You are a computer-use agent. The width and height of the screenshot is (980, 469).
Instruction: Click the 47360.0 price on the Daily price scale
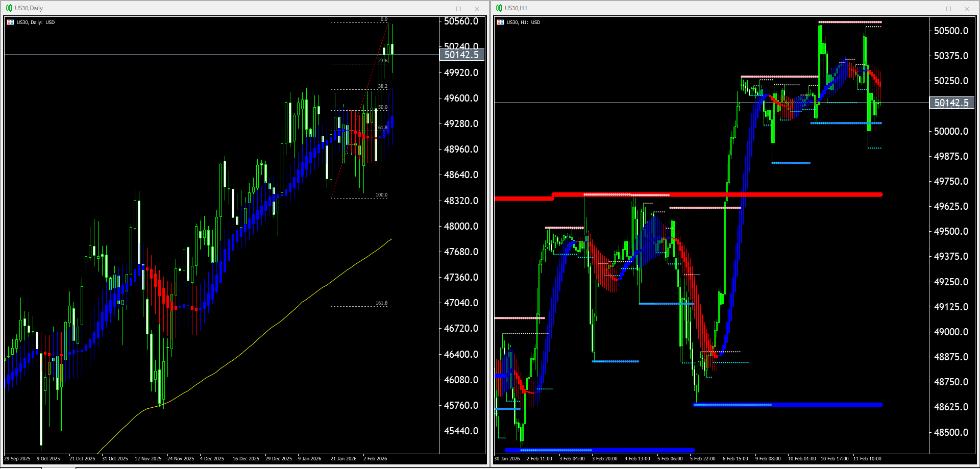[461, 277]
